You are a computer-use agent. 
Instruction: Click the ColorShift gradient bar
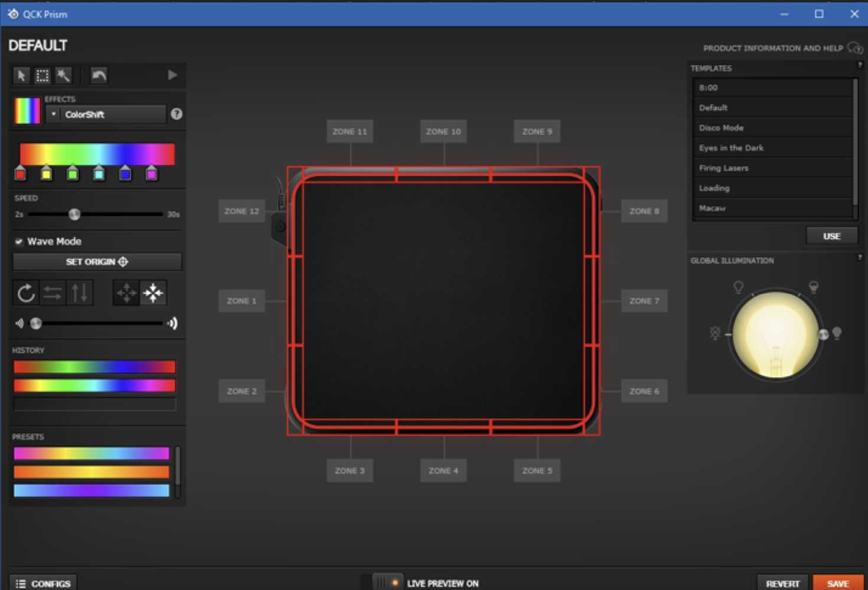(97, 154)
